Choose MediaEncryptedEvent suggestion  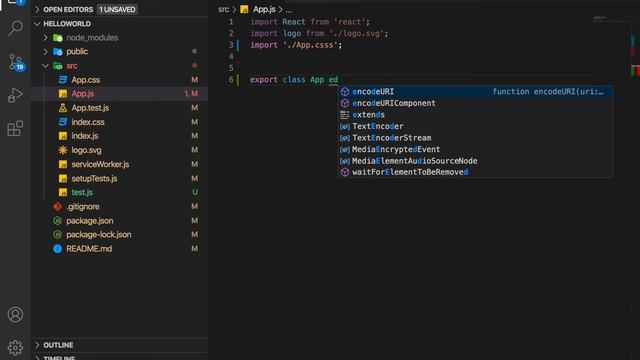[x=475, y=149]
